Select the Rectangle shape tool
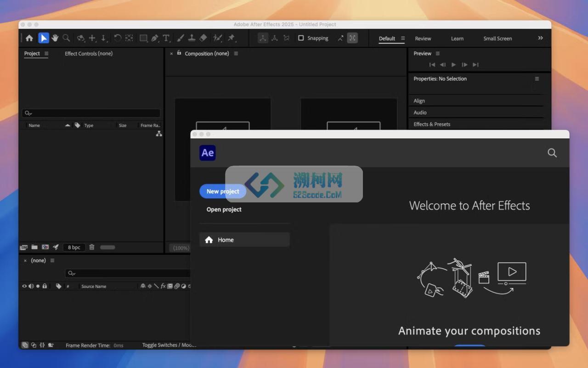This screenshot has height=368, width=588. click(143, 38)
